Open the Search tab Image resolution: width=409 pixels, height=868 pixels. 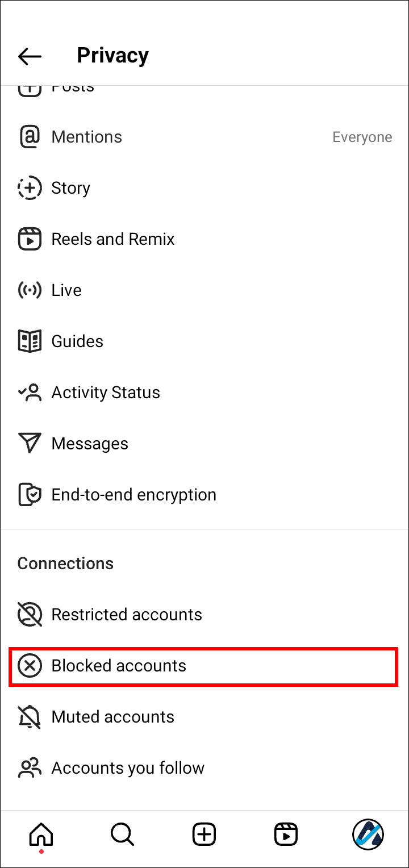(122, 834)
